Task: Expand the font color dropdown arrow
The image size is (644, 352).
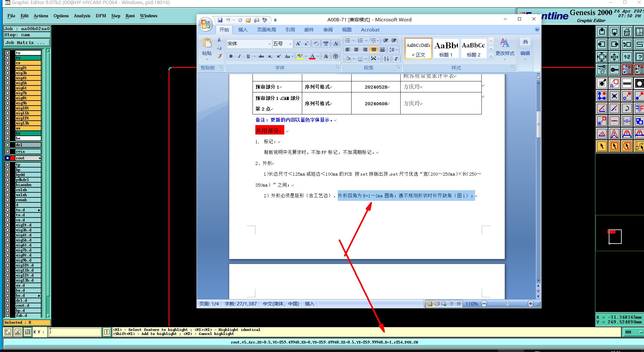Action: [x=318, y=57]
